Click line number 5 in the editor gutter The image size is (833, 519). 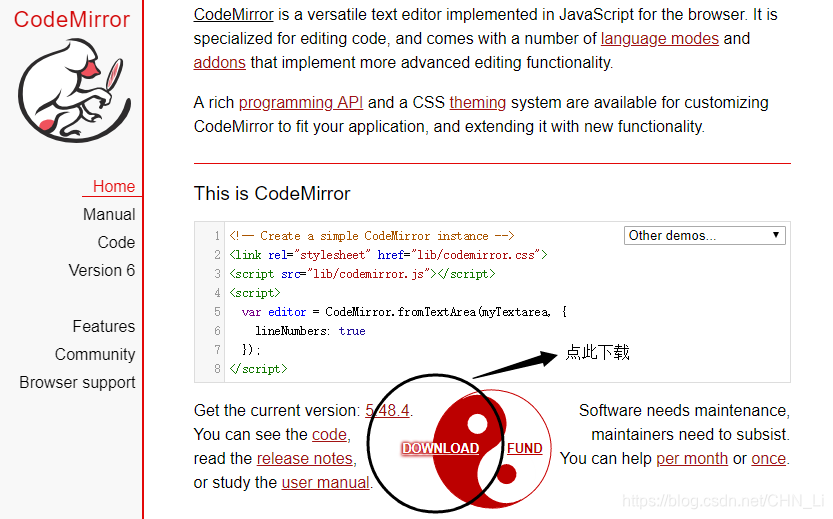click(x=217, y=312)
